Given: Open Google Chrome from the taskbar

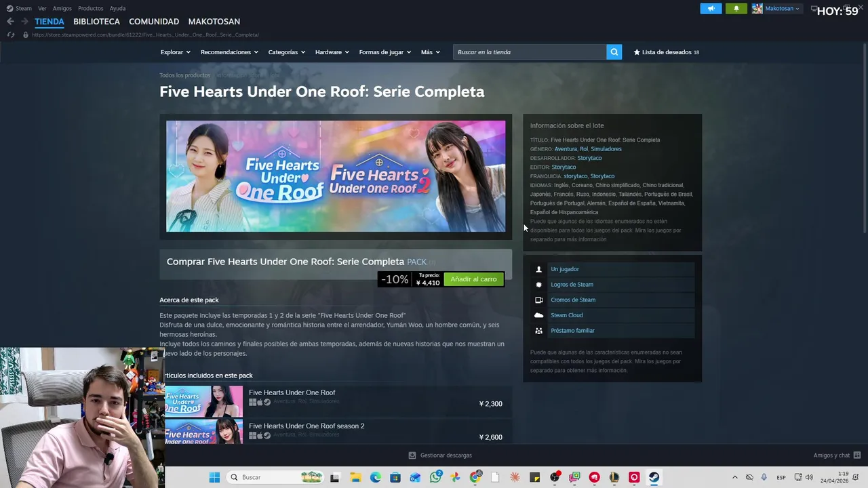Looking at the screenshot, I should point(475,477).
